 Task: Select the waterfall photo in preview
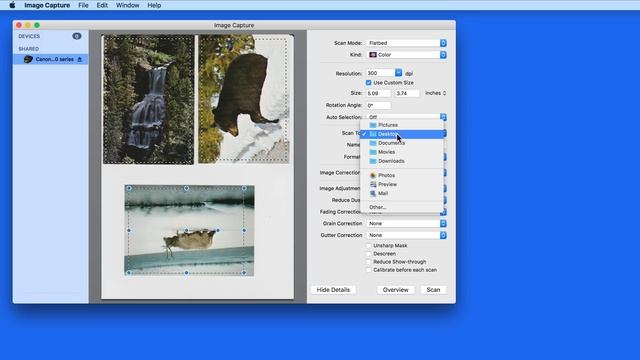point(149,100)
